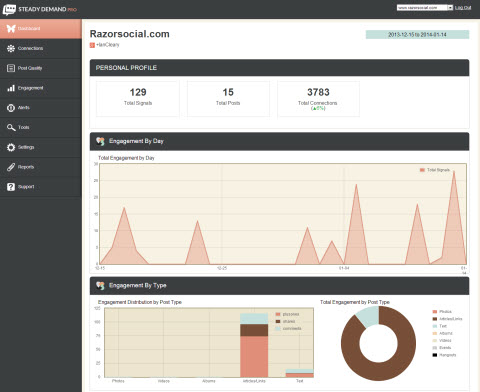Click the Photos legend swatch in donut chart

coord(435,312)
